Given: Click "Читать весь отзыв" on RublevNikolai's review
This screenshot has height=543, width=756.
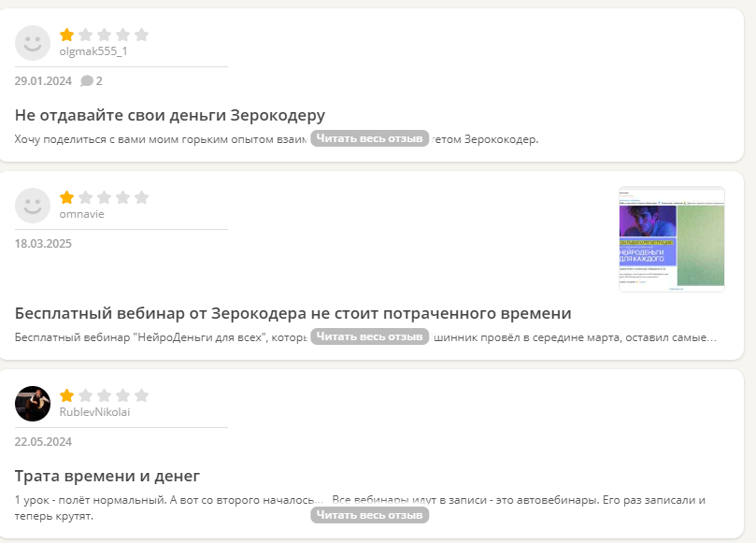Looking at the screenshot, I should pyautogui.click(x=370, y=515).
